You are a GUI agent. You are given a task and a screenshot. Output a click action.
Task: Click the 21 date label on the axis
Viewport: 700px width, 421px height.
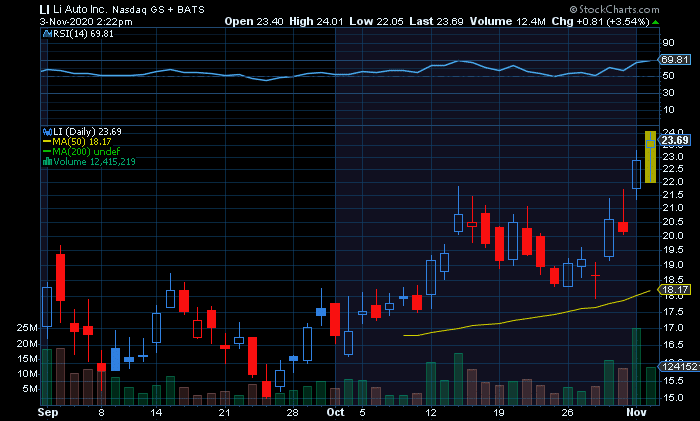225,412
